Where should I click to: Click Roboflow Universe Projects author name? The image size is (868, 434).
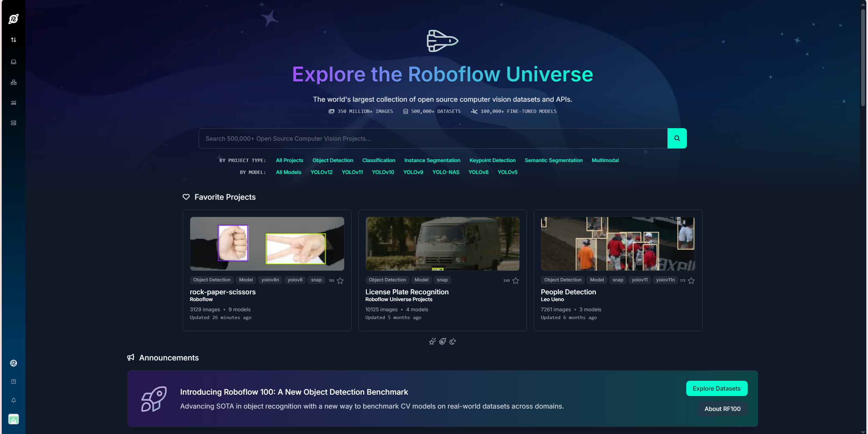[399, 299]
